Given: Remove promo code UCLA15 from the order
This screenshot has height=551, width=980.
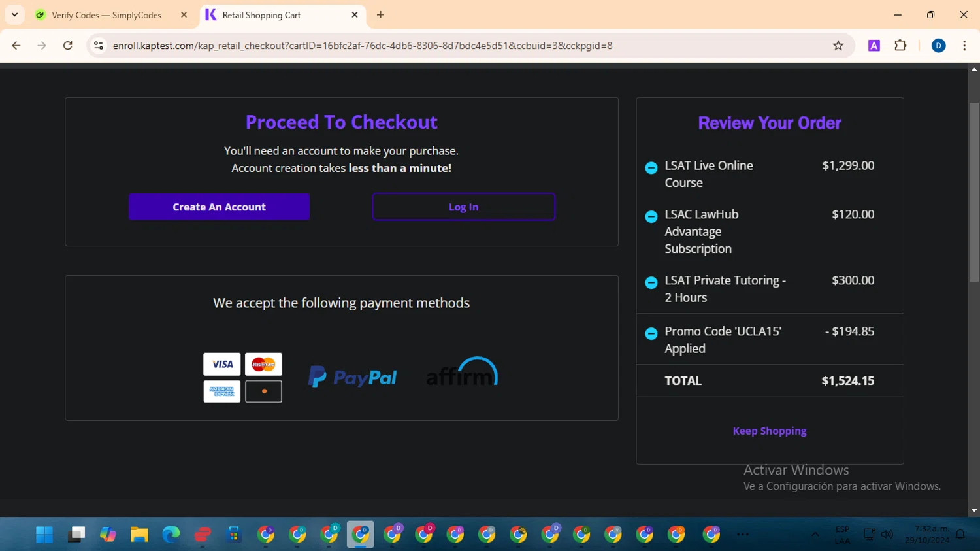Looking at the screenshot, I should 651,333.
